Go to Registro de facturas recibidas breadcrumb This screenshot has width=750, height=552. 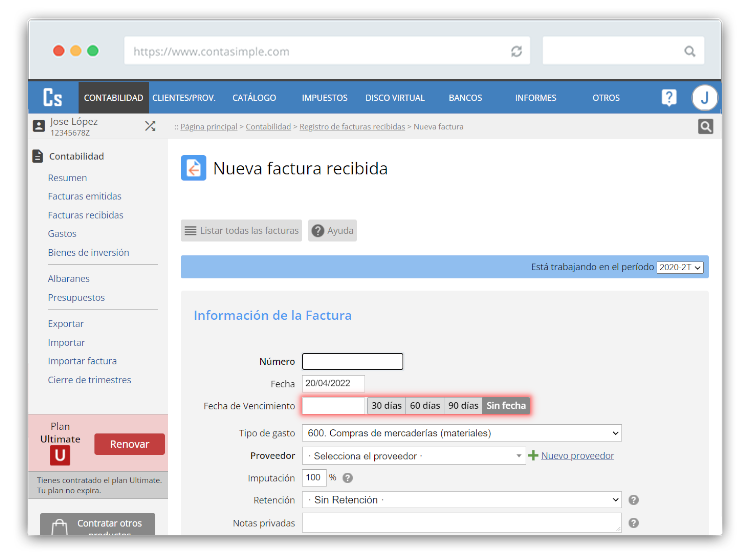pos(352,127)
